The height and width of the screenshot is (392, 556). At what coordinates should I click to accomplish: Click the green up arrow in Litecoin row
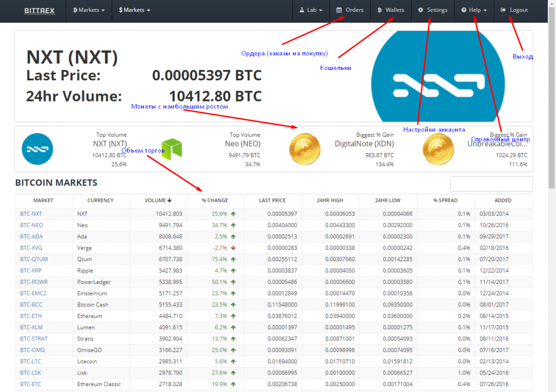[x=233, y=361]
